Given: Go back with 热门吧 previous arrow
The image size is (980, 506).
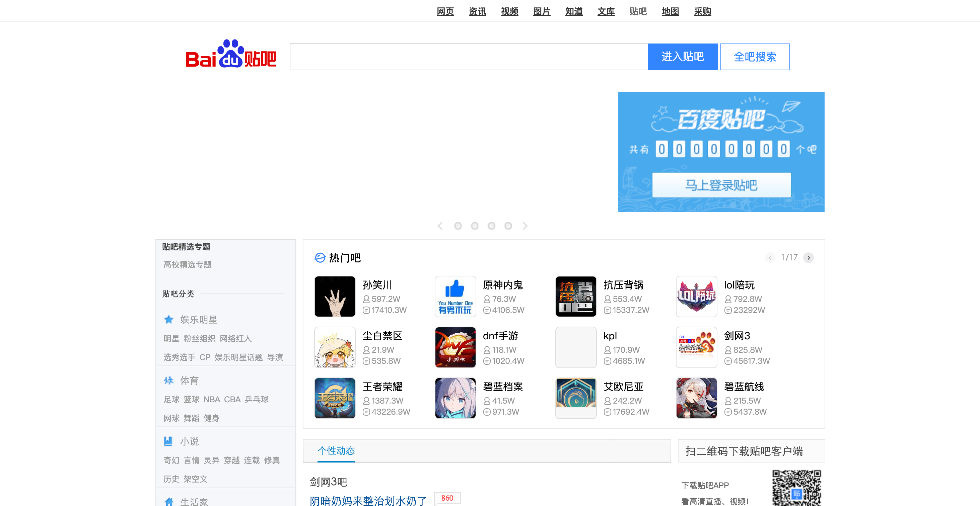Looking at the screenshot, I should [770, 258].
